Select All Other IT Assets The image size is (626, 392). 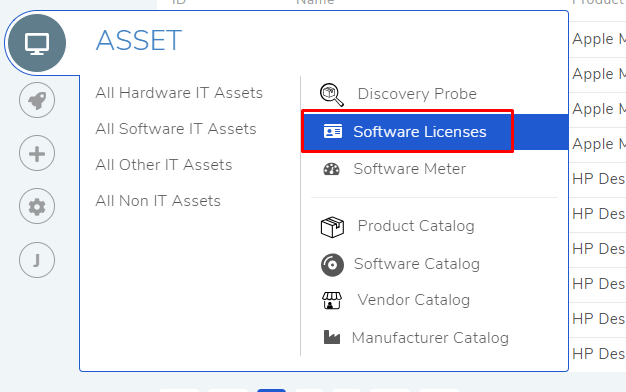164,165
